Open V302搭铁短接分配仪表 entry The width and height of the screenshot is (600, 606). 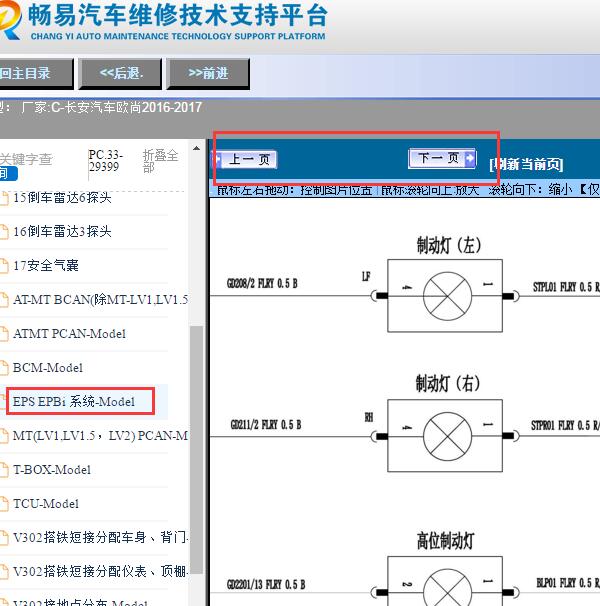[x=100, y=571]
